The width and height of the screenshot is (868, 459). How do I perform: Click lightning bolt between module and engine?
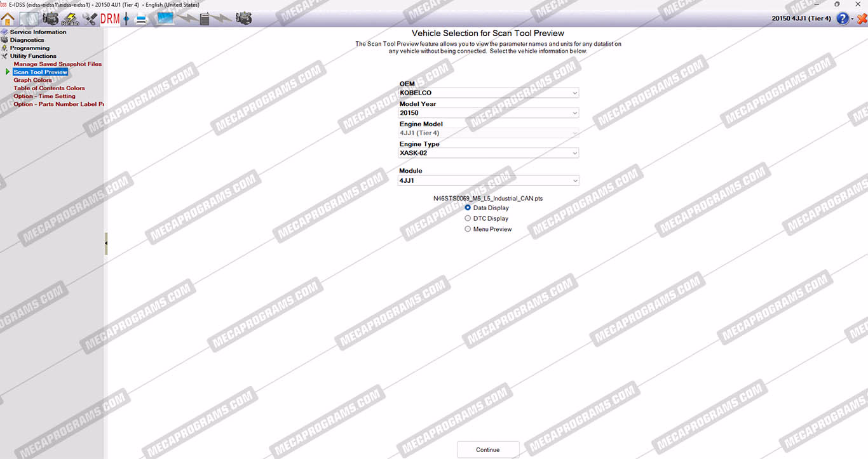(x=222, y=19)
